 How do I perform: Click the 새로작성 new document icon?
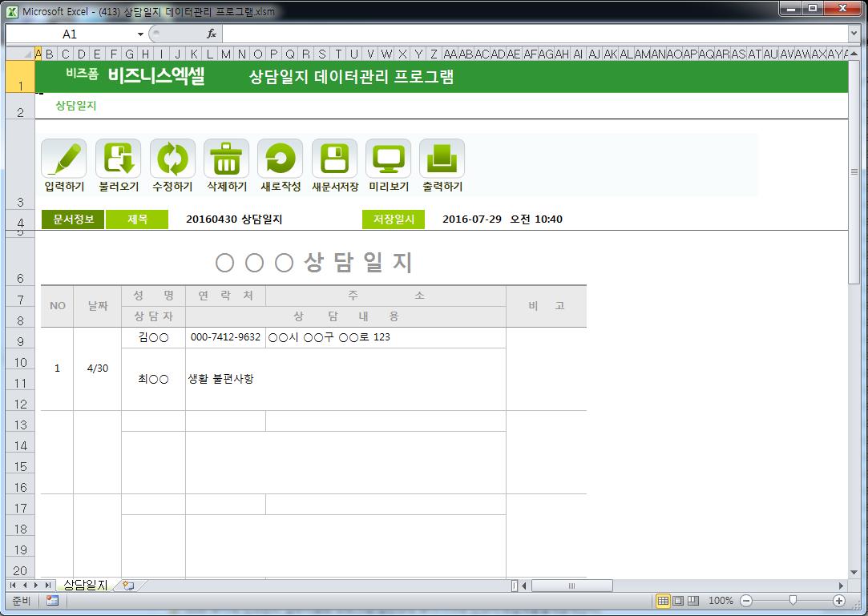coord(280,159)
